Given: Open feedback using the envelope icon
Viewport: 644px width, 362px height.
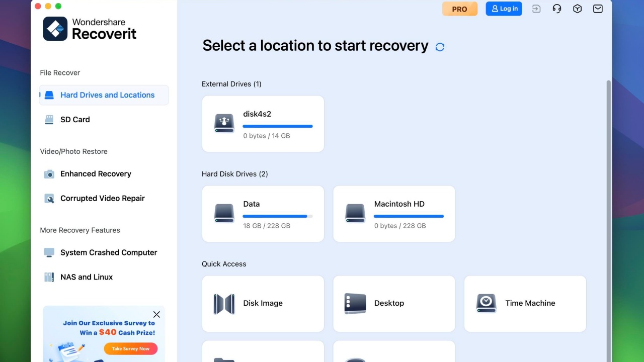Looking at the screenshot, I should click(598, 9).
